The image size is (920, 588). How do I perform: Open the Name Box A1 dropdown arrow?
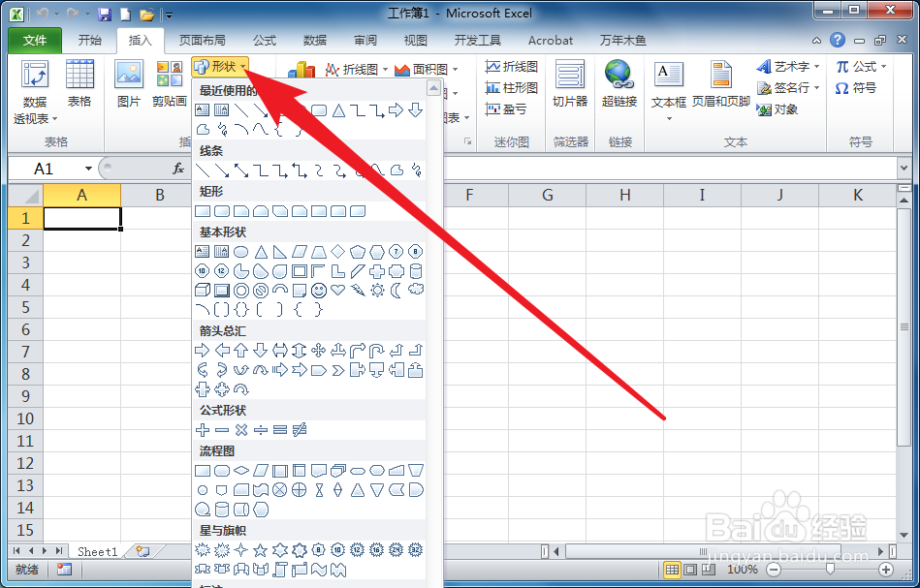pyautogui.click(x=88, y=169)
